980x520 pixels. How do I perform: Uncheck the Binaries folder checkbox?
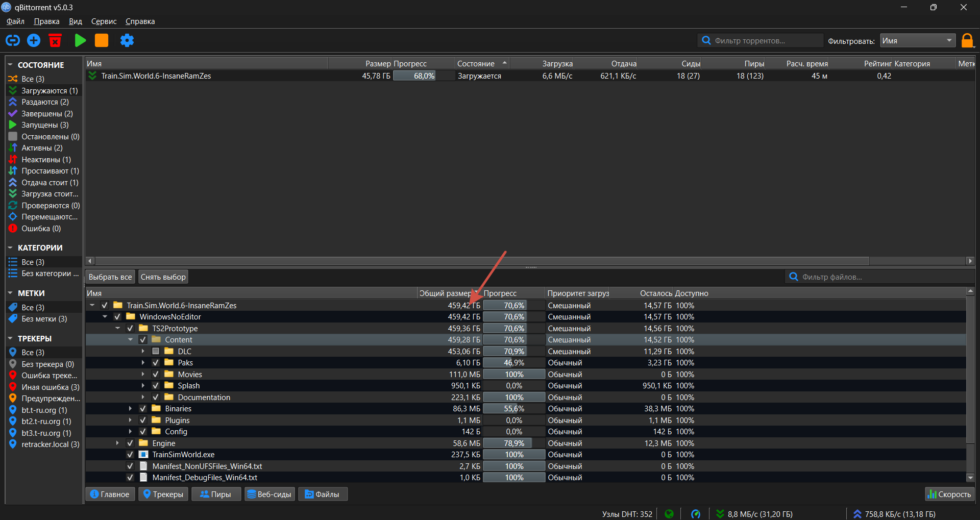point(143,409)
